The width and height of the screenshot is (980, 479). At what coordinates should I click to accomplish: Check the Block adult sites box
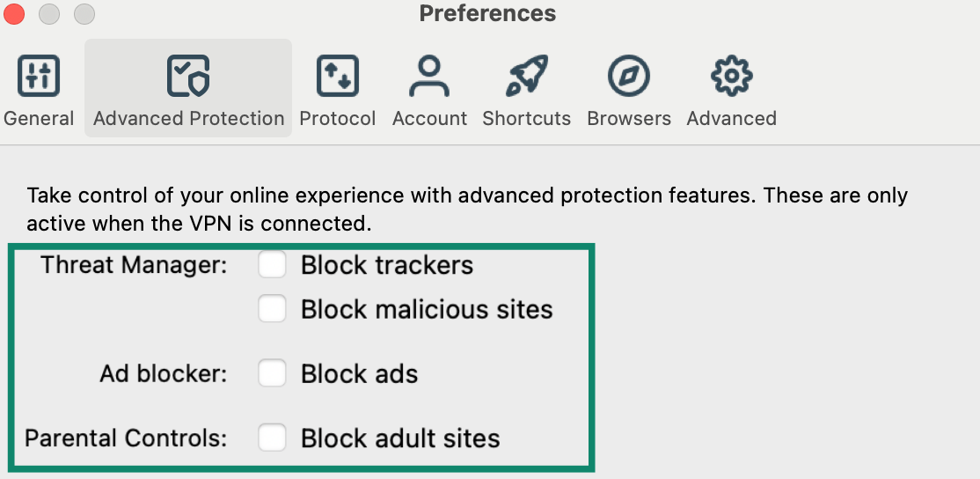(x=272, y=438)
